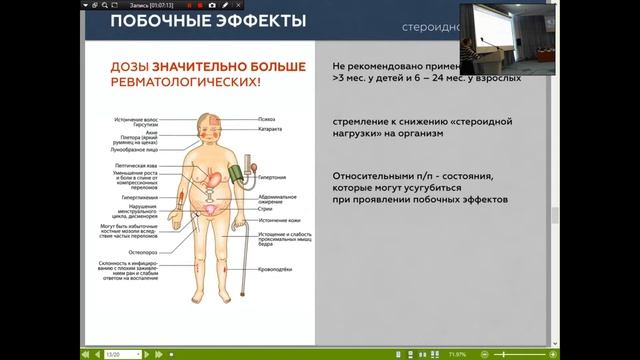Click the стремление к снижению text paragraph

tap(422, 127)
